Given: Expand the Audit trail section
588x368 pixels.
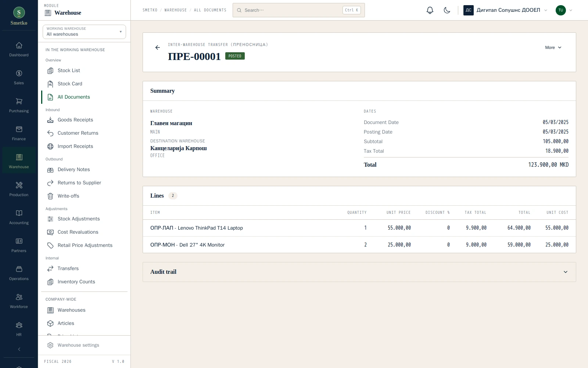Looking at the screenshot, I should pyautogui.click(x=359, y=272).
